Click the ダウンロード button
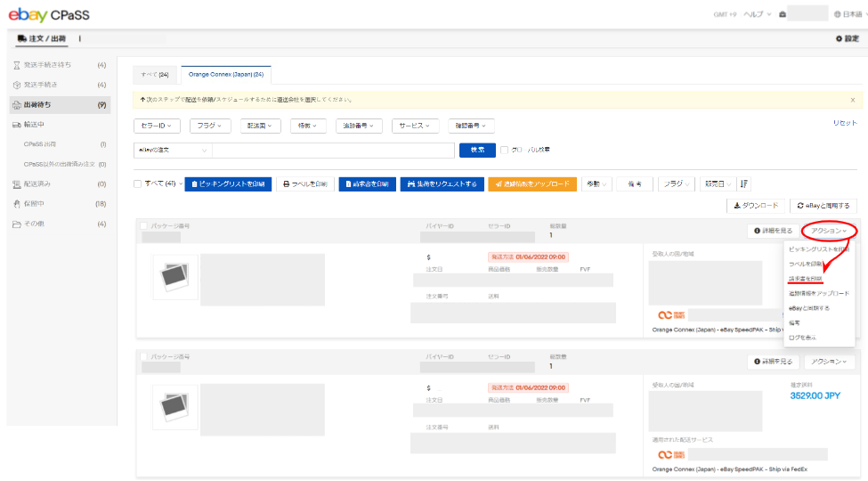 click(x=755, y=206)
